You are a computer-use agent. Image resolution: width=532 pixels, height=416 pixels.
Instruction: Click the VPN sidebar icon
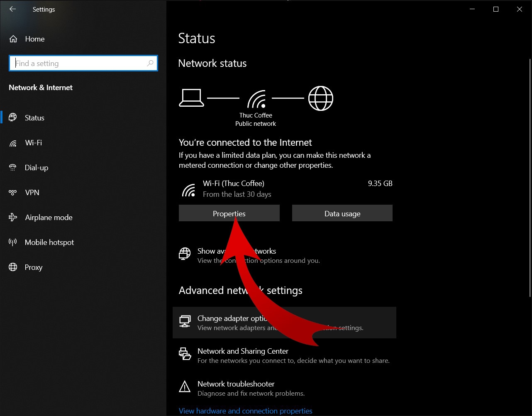tap(13, 193)
